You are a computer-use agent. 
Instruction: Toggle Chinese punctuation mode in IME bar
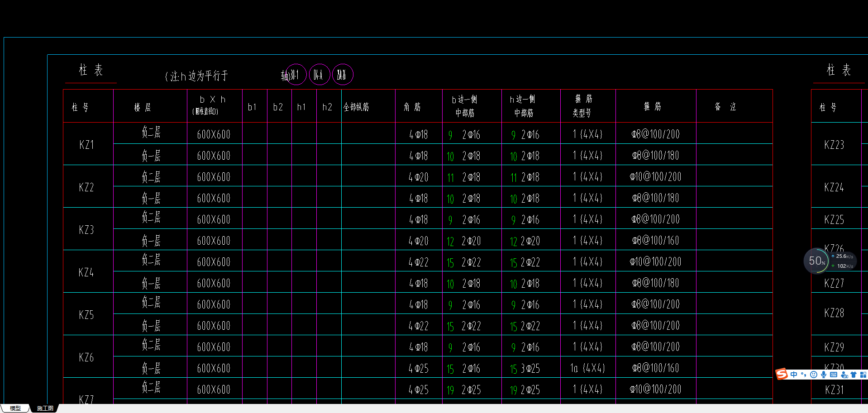coord(804,375)
